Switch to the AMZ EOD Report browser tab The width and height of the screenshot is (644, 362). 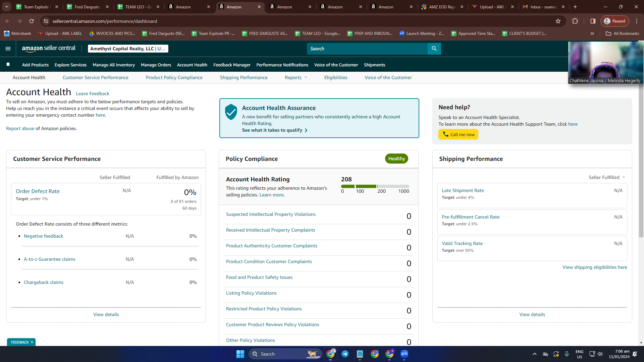[x=442, y=7]
